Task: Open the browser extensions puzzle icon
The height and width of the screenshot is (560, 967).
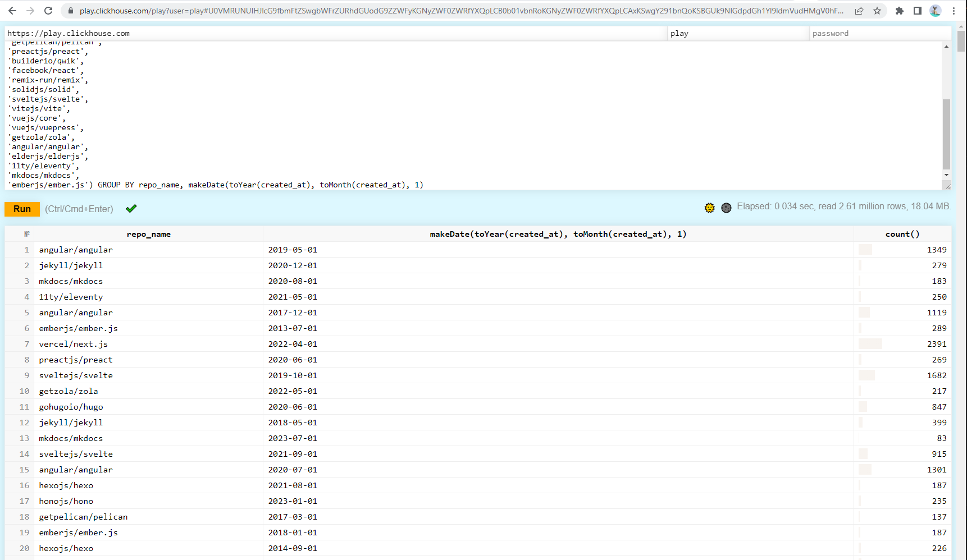Action: (x=900, y=11)
